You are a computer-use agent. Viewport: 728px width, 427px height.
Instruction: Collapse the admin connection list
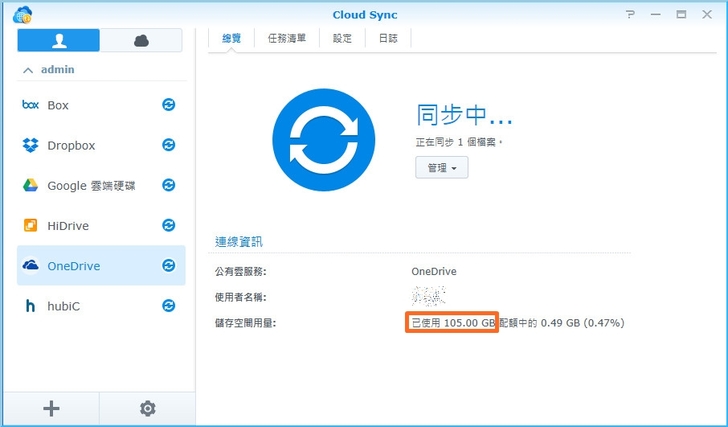point(28,70)
